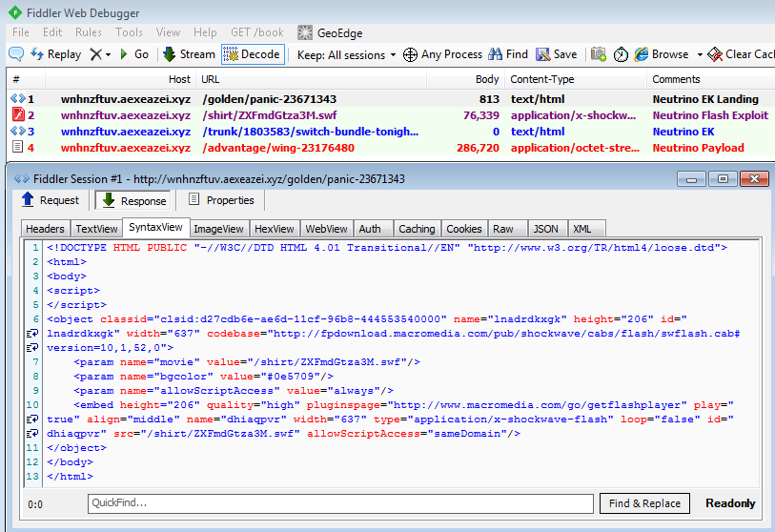Expand the Browse dropdown arrow
This screenshot has height=532, width=775.
coord(699,54)
